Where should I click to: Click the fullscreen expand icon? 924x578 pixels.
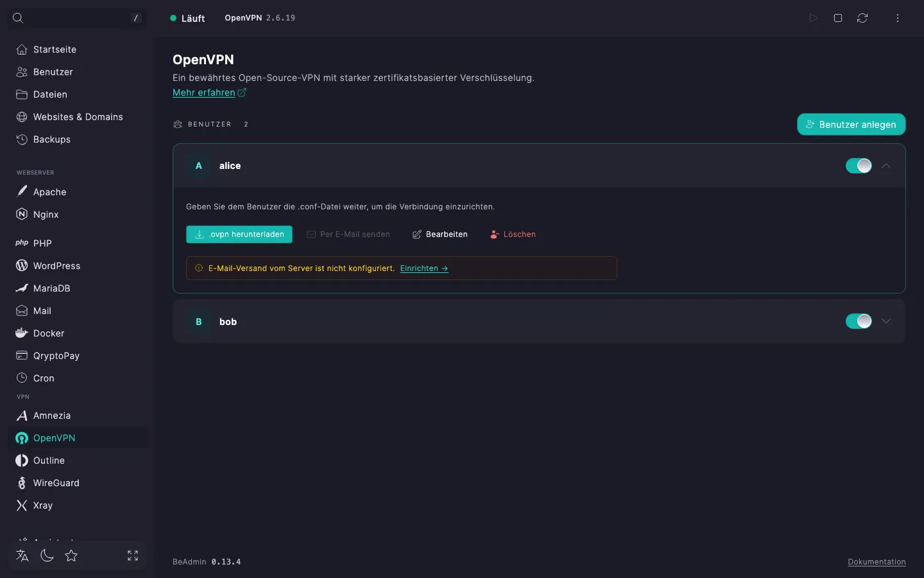click(x=133, y=556)
